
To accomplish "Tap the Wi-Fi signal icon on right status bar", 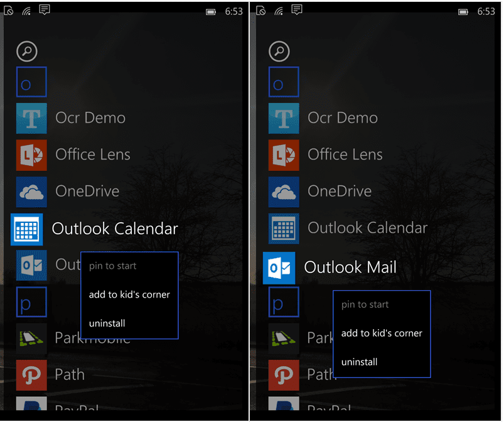I will click(279, 11).
